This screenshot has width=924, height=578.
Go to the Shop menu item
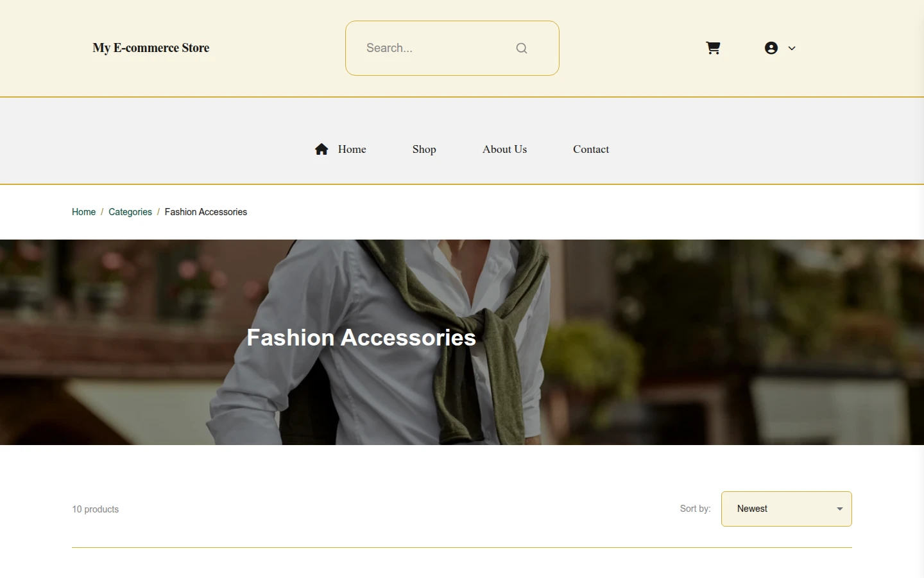[424, 149]
